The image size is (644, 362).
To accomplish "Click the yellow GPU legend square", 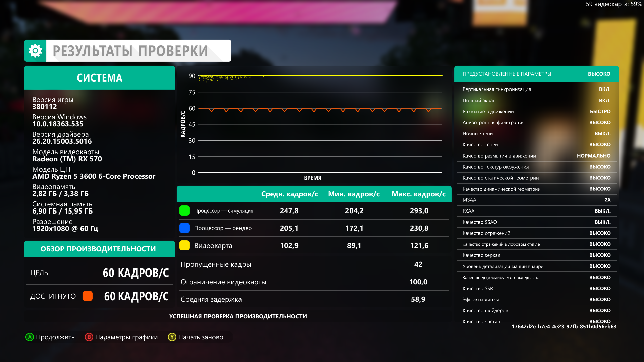I will tap(184, 245).
